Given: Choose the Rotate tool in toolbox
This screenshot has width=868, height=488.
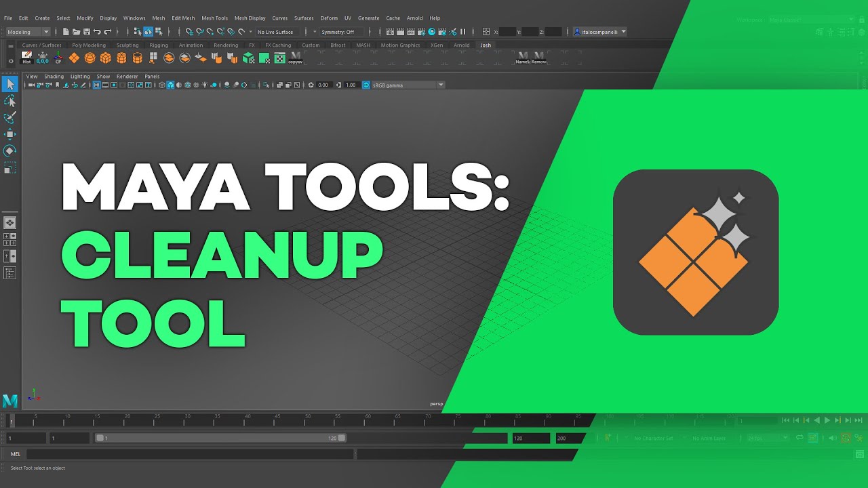Looking at the screenshot, I should point(10,150).
